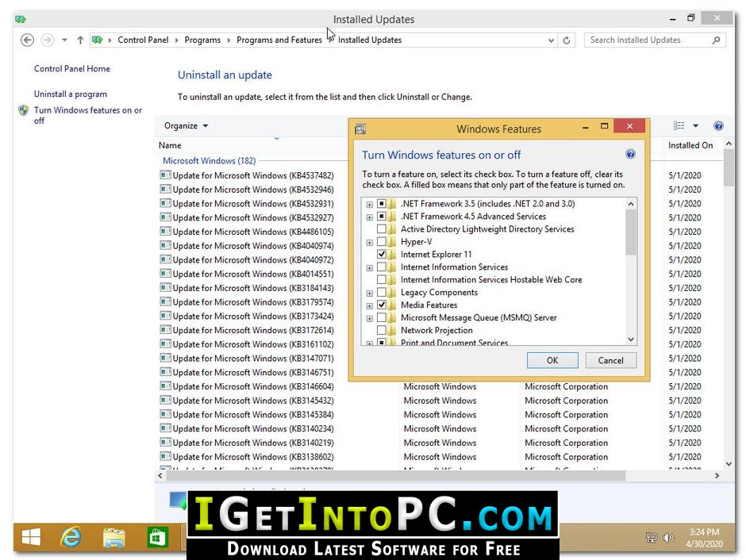This screenshot has width=746, height=560.
Task: Click Programs and Features breadcrumb
Action: click(x=279, y=40)
